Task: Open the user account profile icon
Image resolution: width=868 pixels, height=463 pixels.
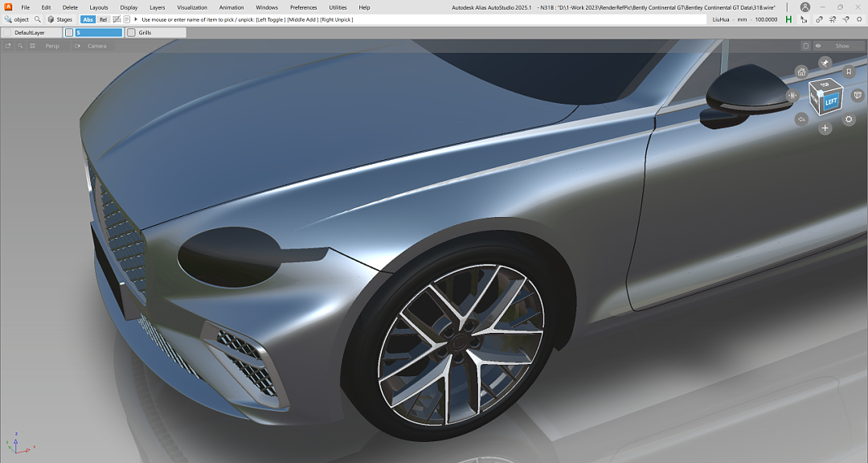Action: [805, 7]
